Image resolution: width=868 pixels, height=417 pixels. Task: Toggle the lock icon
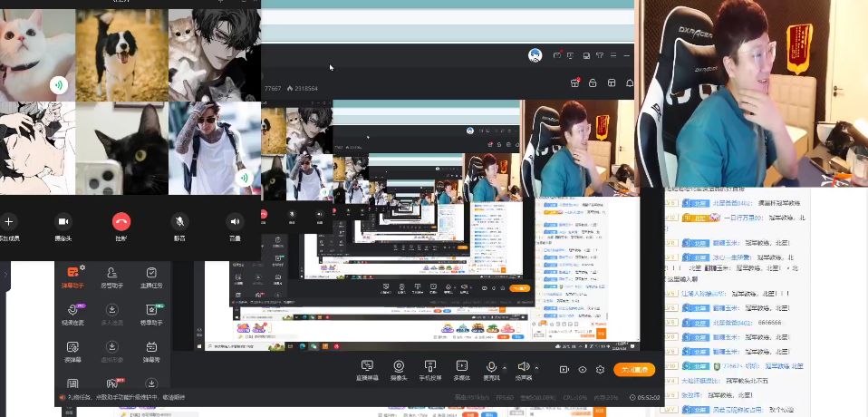(x=593, y=83)
